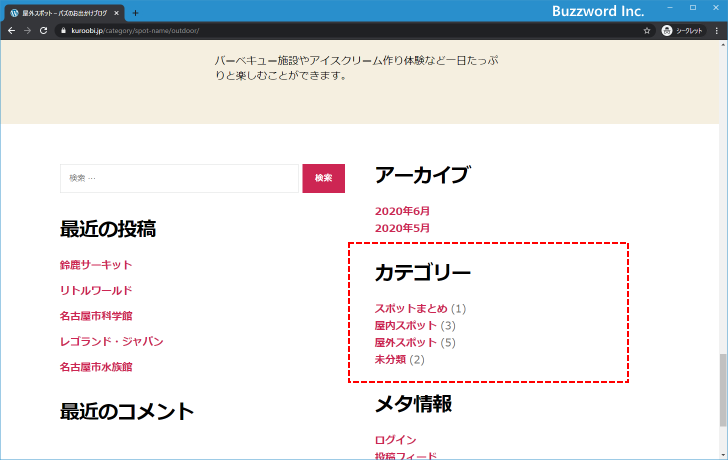The height and width of the screenshot is (460, 728).
Task: Minimize the browser window
Action: click(670, 8)
